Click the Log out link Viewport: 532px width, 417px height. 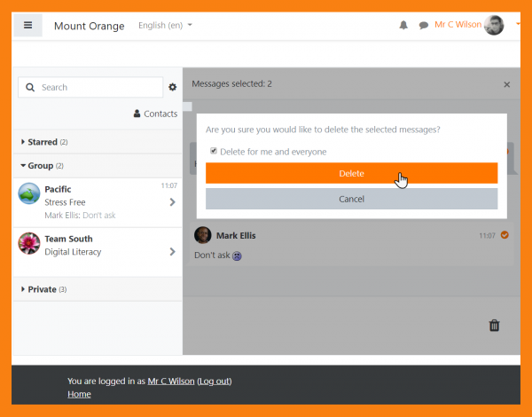(214, 382)
